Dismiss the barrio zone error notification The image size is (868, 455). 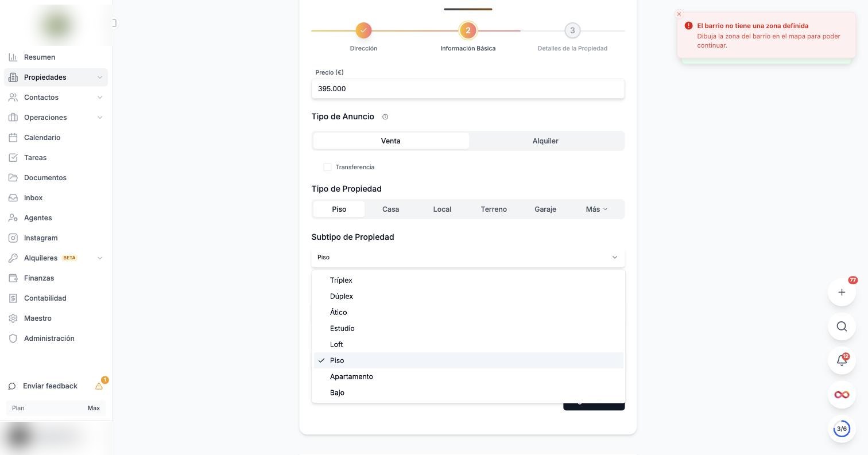pos(679,14)
